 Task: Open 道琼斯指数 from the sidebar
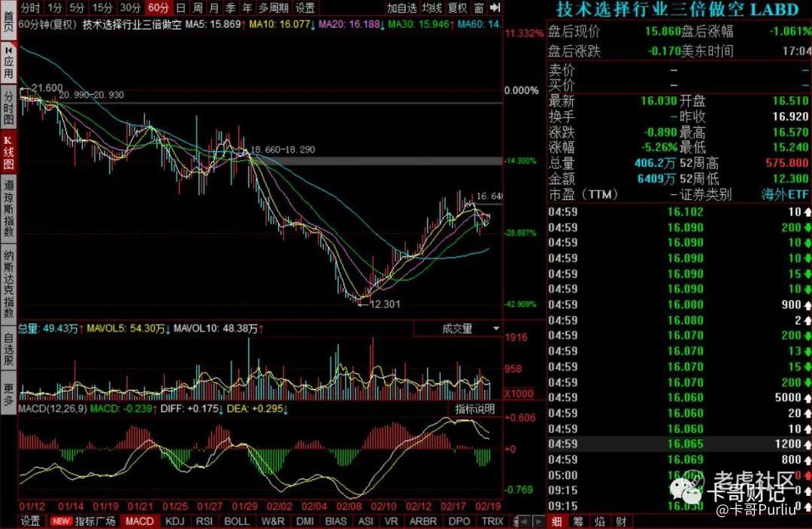(x=8, y=208)
